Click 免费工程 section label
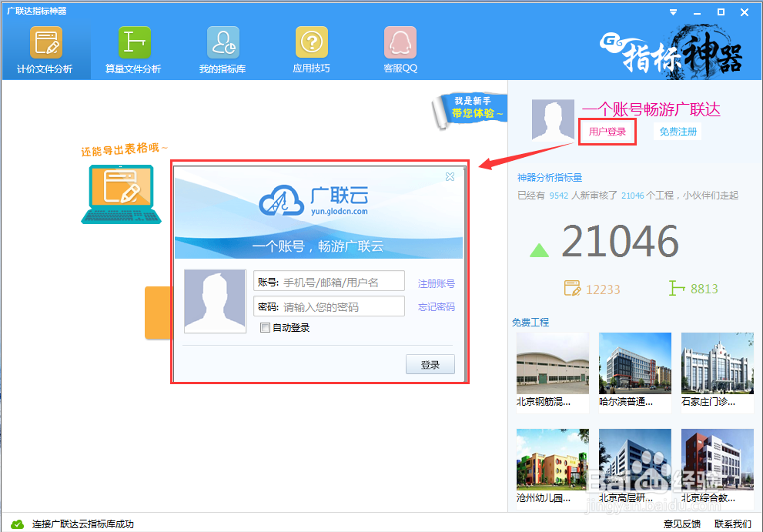 coord(530,323)
